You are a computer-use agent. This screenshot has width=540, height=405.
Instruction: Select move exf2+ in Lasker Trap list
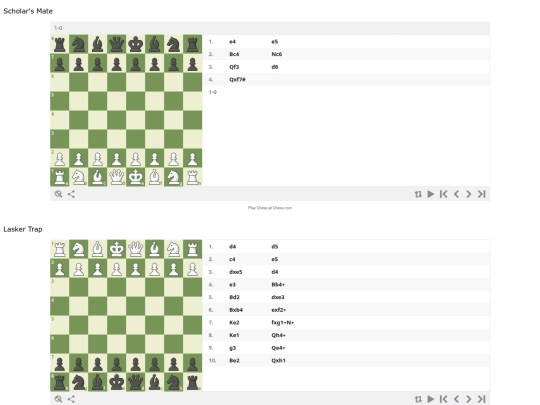[279, 310]
